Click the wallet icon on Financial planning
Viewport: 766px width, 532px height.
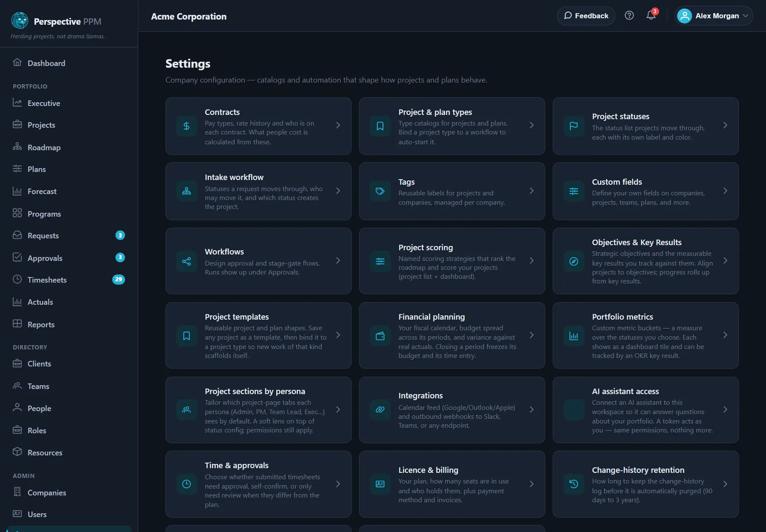tap(380, 336)
